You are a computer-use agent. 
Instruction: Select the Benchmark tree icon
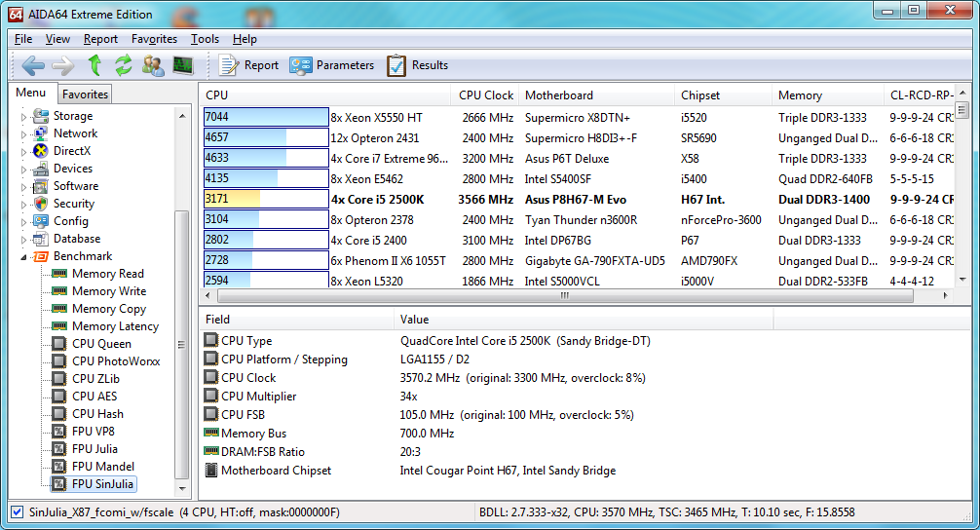[x=41, y=256]
